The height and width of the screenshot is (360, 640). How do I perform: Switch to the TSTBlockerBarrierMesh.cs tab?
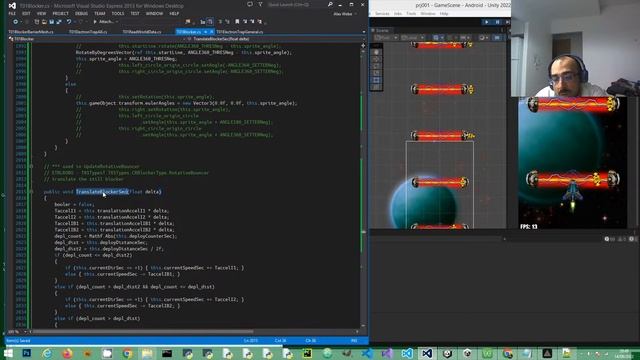31,31
